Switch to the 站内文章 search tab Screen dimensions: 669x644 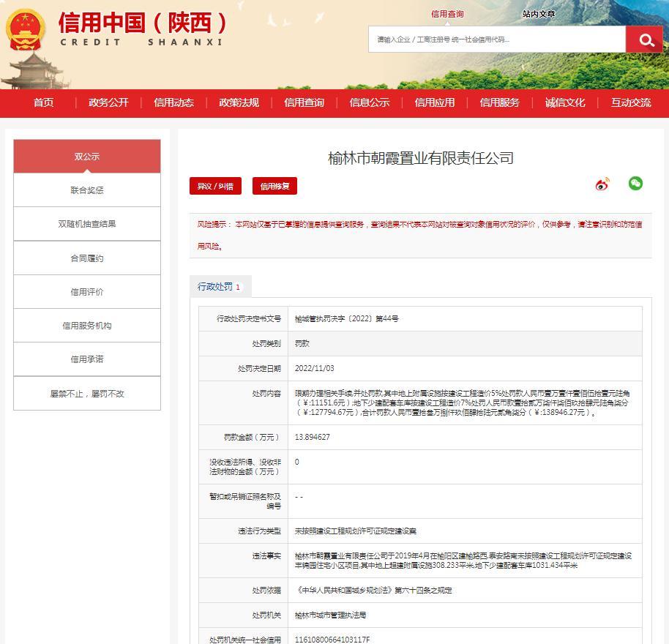539,14
